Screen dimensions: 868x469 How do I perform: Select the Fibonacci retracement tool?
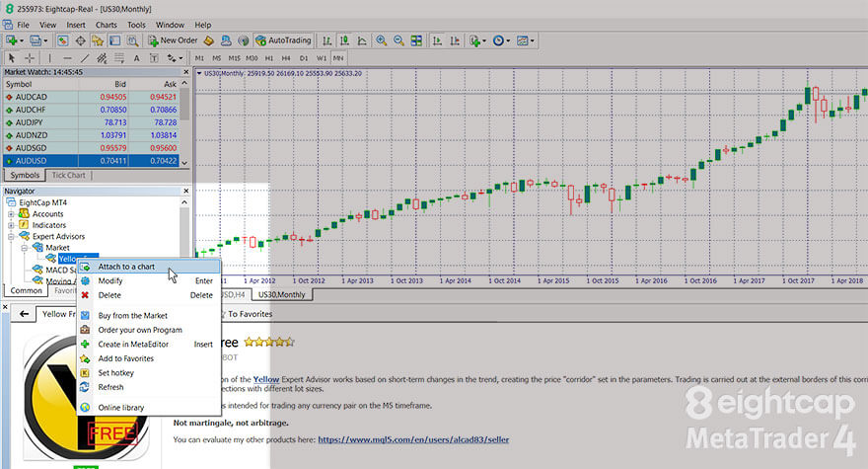click(x=119, y=57)
